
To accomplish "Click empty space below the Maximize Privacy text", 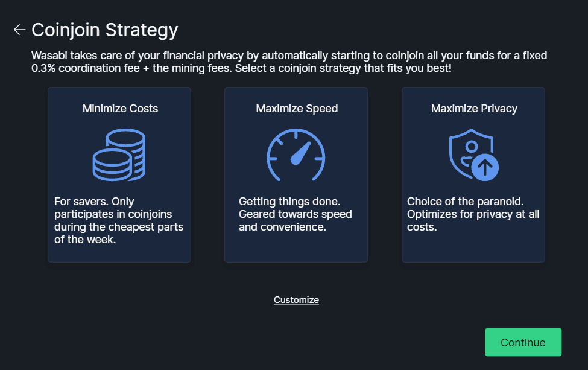I will pyautogui.click(x=473, y=247).
